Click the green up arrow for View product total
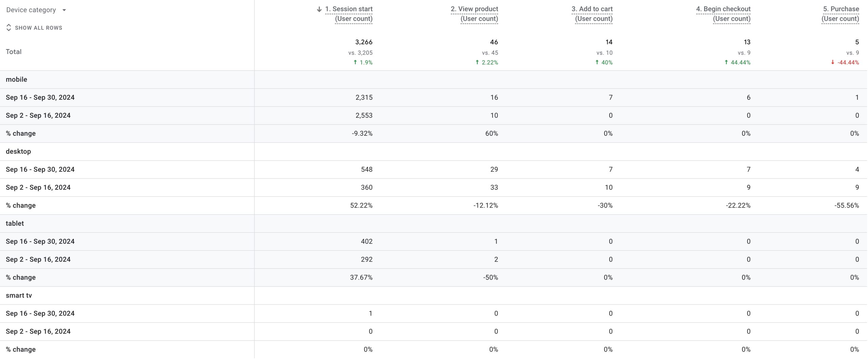868x359 pixels. click(477, 62)
